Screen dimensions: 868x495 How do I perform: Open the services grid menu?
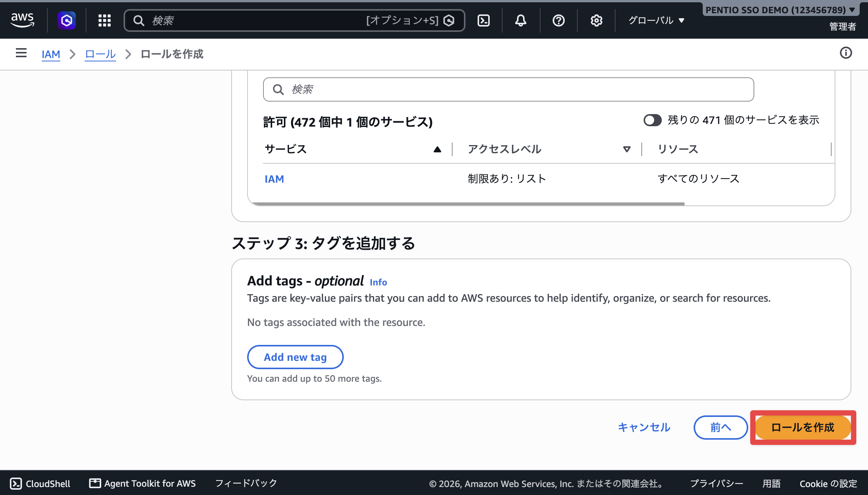pyautogui.click(x=105, y=20)
